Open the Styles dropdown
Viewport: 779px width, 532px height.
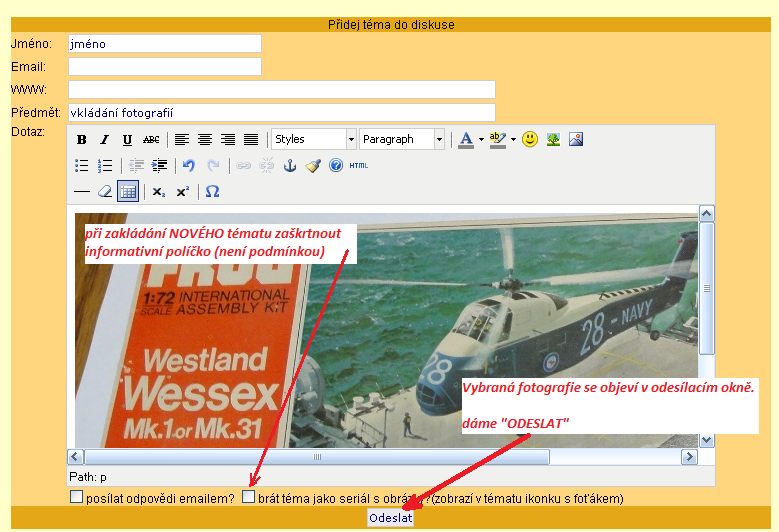pyautogui.click(x=314, y=139)
